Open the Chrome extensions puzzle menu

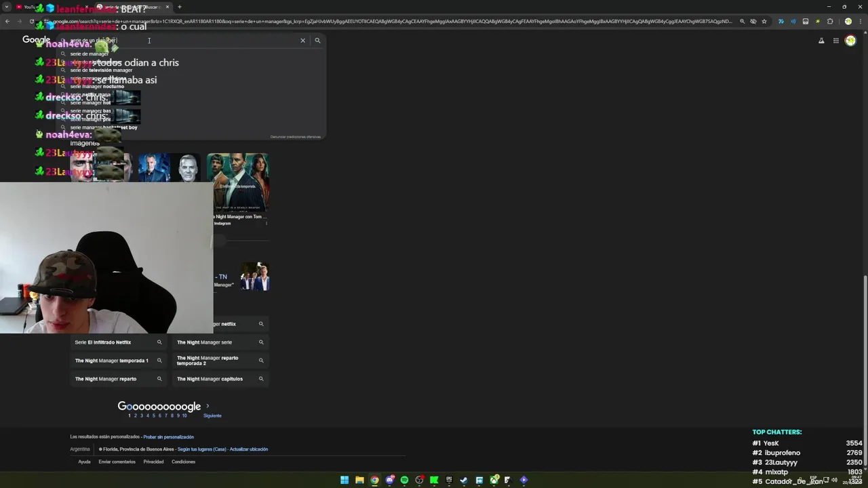point(830,22)
